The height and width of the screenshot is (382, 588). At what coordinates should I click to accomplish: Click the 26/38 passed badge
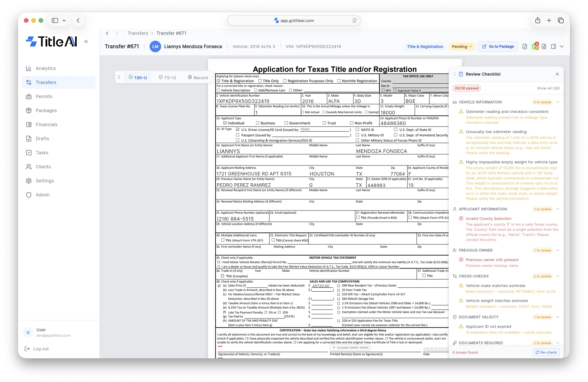(467, 88)
